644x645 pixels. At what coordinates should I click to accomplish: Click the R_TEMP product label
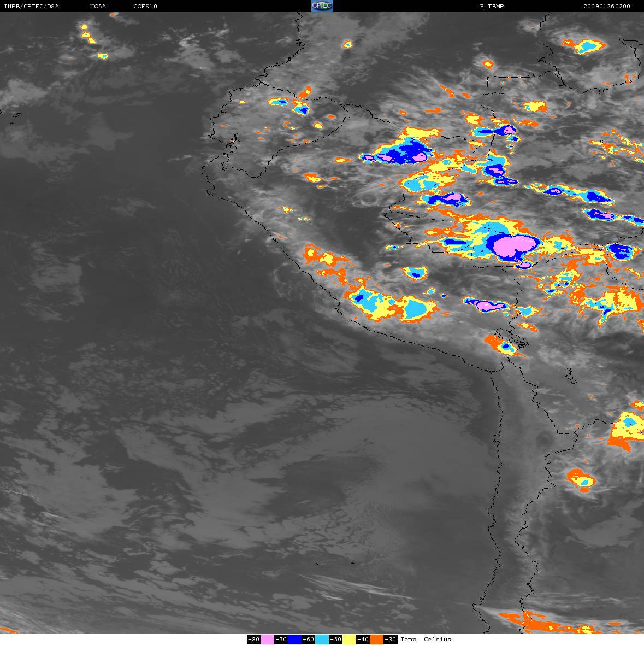pos(492,6)
